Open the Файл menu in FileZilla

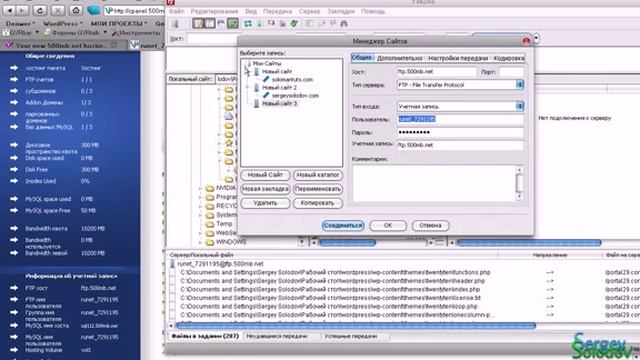[x=177, y=11]
